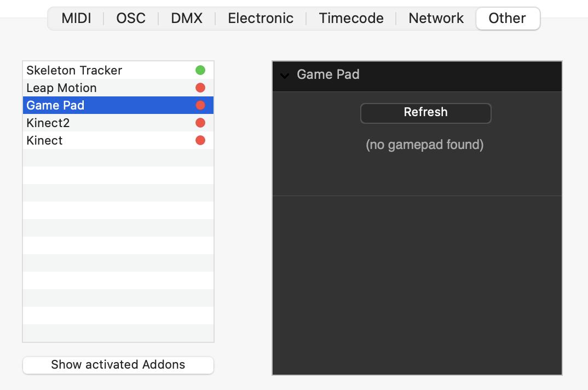The image size is (588, 390).
Task: Go to the Electronic tab
Action: point(261,18)
